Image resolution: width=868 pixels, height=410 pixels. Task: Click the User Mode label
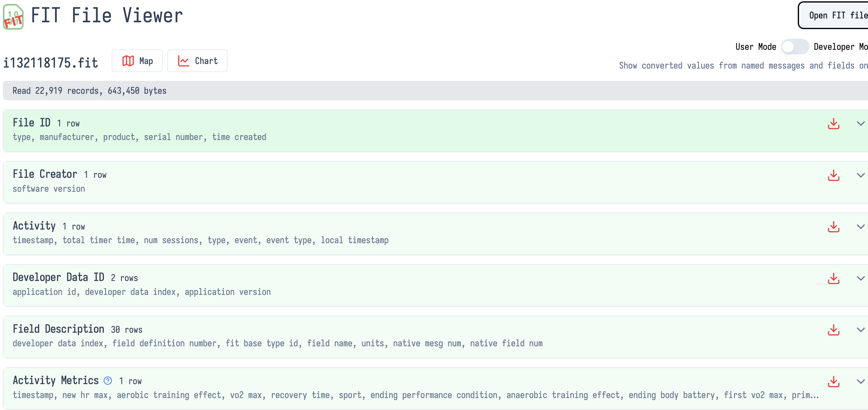coord(756,47)
